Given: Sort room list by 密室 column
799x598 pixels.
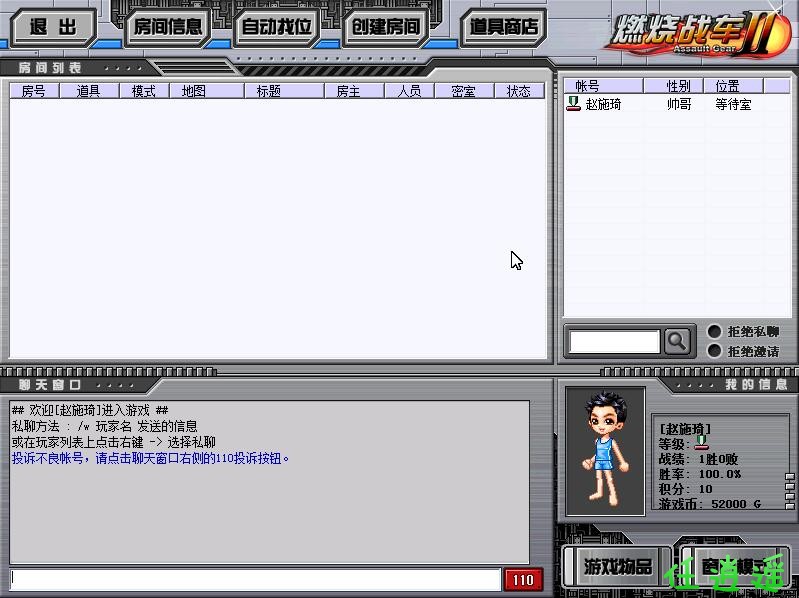Looking at the screenshot, I should pyautogui.click(x=464, y=91).
